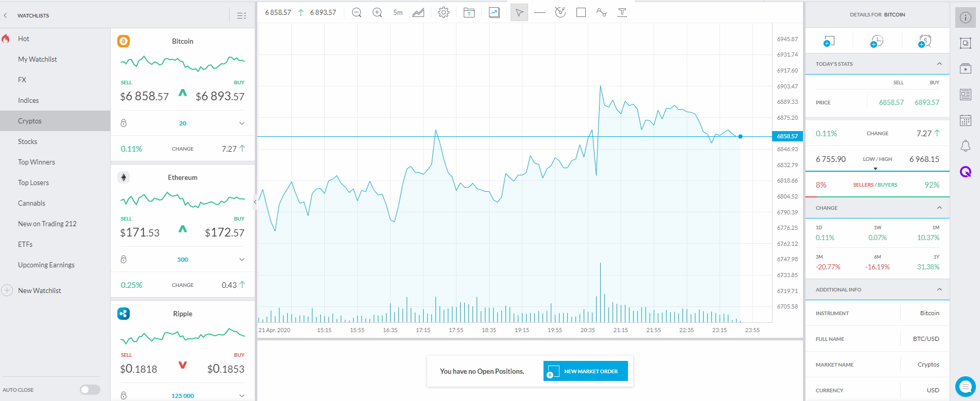
Task: Click the New Market Order button
Action: click(586, 371)
